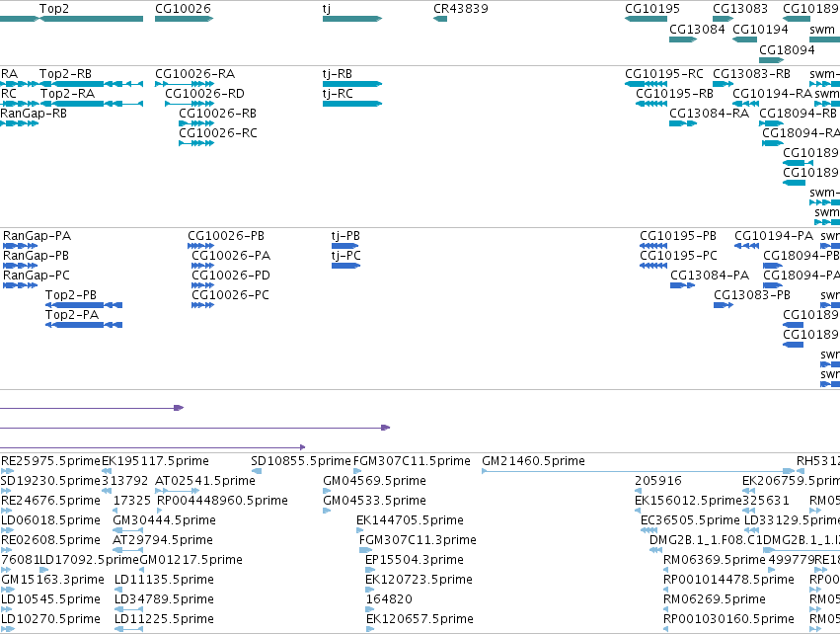
Task: Click the tj-RC transcript label
Action: (x=338, y=94)
